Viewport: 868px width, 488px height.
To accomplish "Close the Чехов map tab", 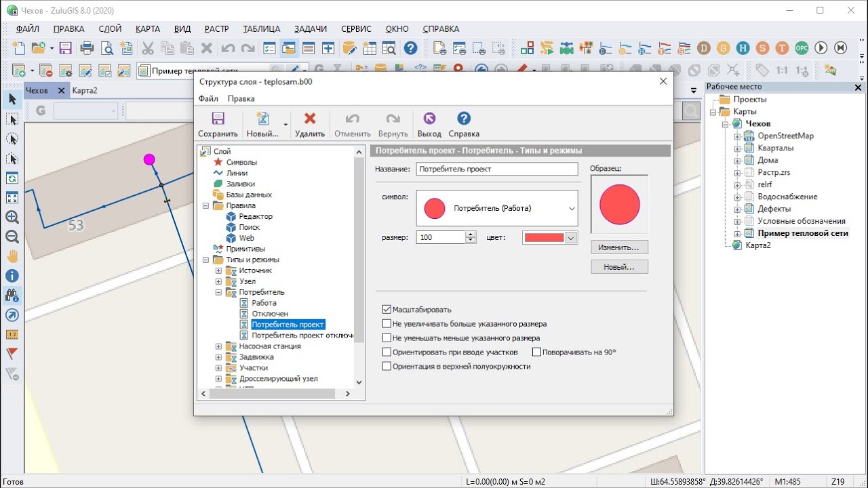I will click(x=60, y=90).
